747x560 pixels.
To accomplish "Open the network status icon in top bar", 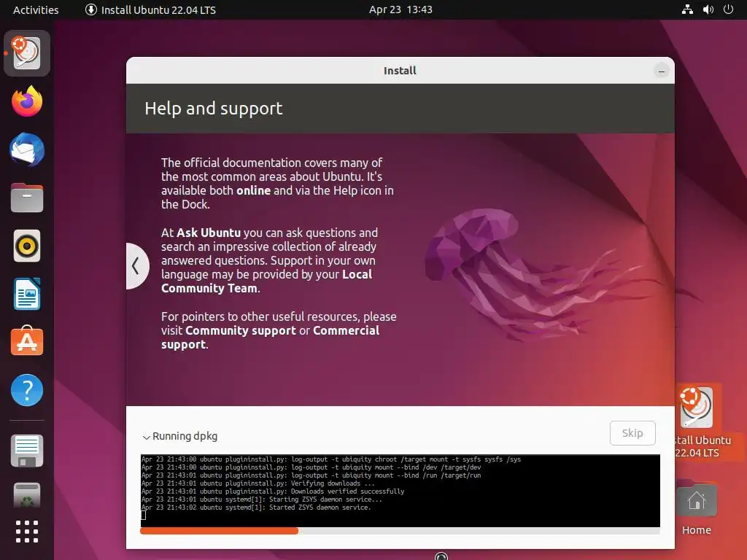I will click(x=687, y=9).
